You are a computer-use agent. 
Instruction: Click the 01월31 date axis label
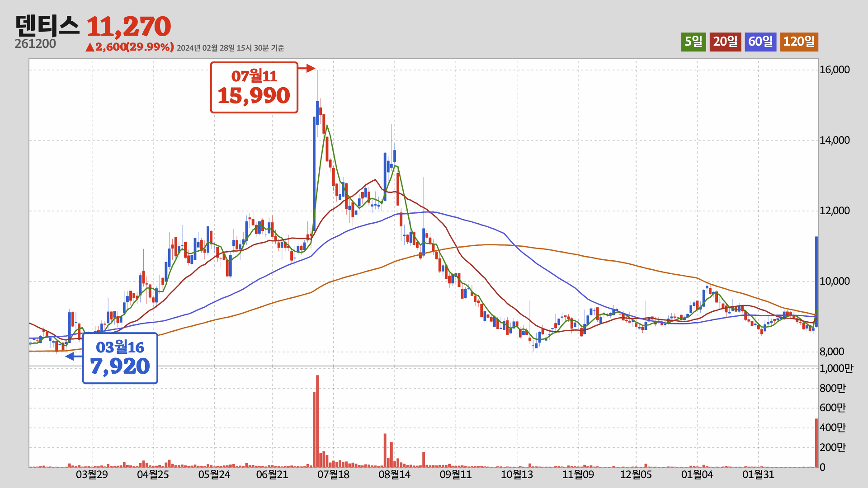(x=758, y=474)
